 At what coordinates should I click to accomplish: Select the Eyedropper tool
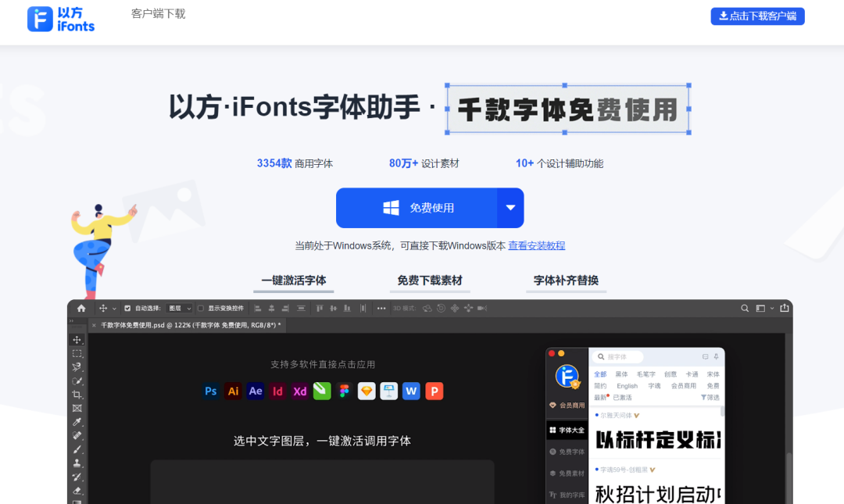click(77, 422)
